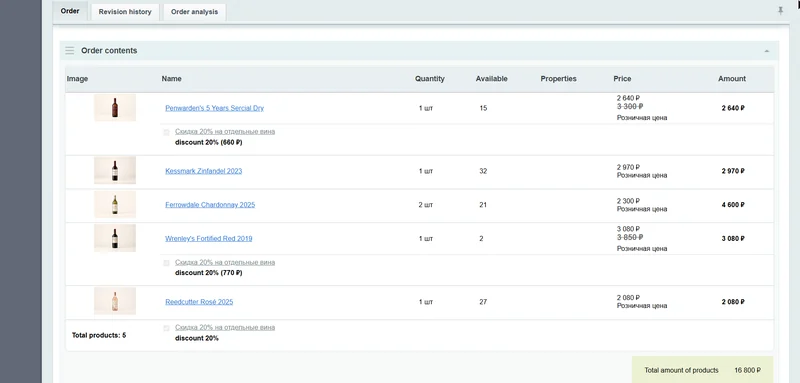Select the struck-through 3 850 ₽ price
The image size is (800, 383).
(x=630, y=237)
